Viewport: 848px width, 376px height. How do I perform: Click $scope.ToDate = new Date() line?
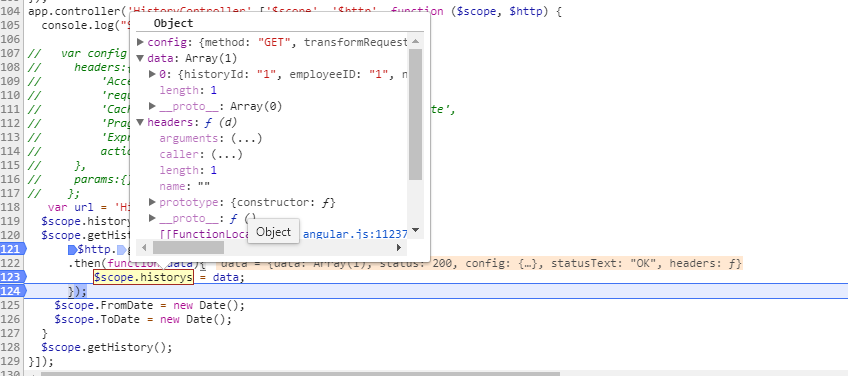143,319
